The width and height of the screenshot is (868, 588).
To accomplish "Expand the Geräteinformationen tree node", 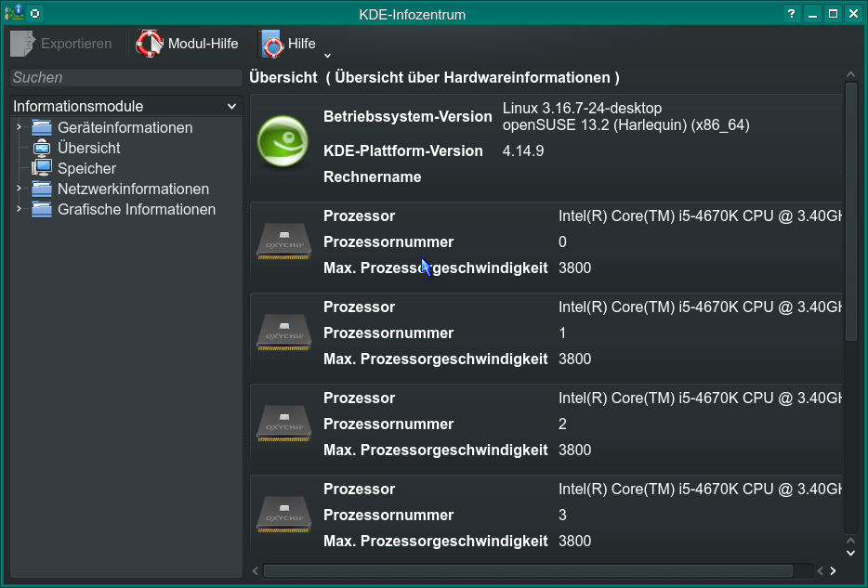I will coord(19,127).
